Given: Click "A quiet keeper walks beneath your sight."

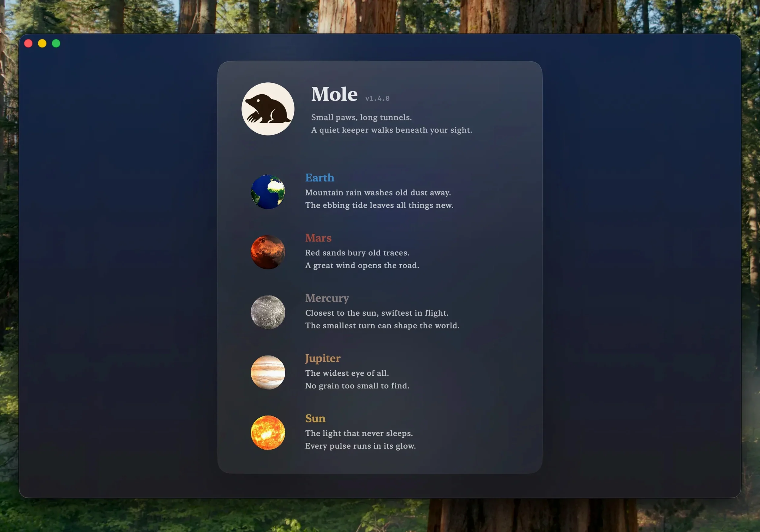Looking at the screenshot, I should [x=392, y=130].
